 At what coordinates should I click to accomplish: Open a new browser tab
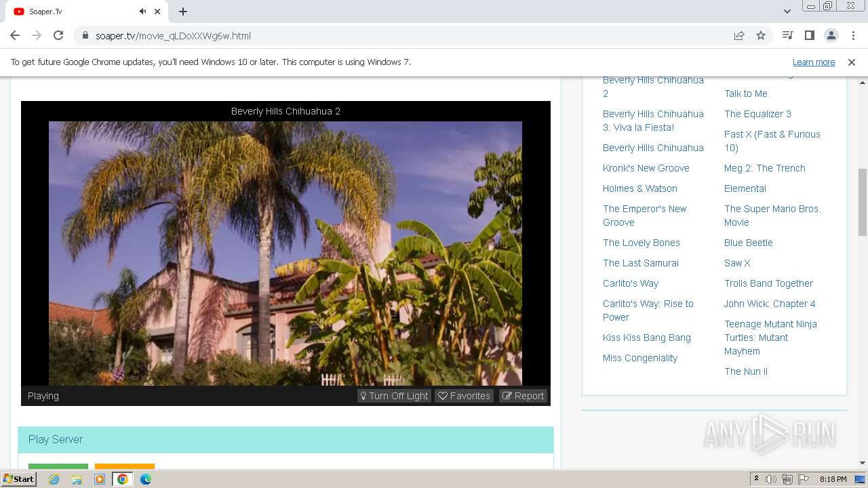[183, 12]
